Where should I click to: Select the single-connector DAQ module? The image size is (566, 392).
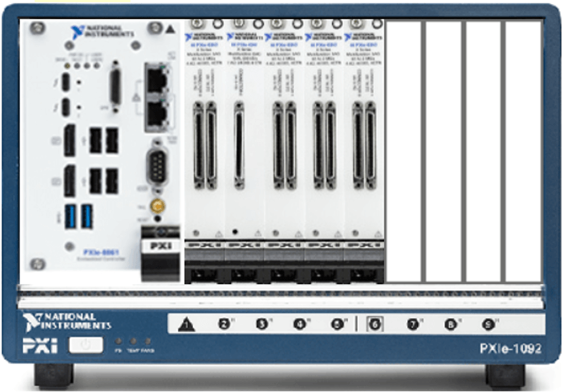[245, 151]
